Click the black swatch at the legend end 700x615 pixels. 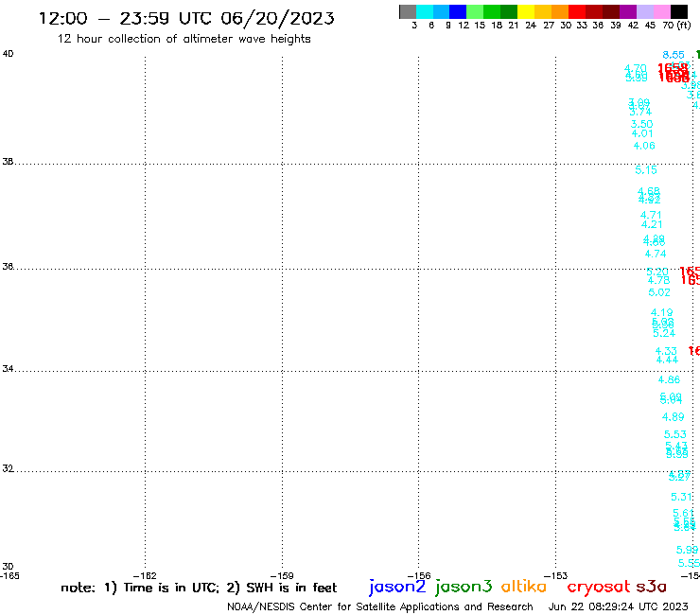pos(679,11)
